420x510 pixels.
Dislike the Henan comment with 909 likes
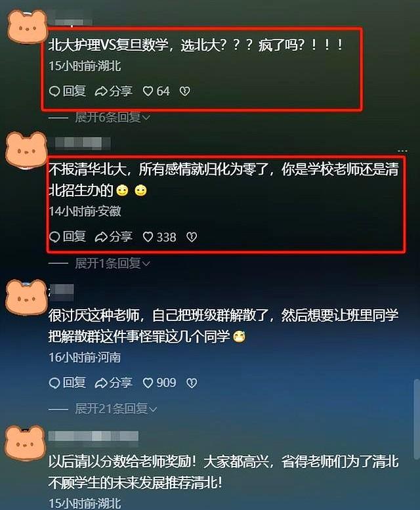tap(192, 383)
